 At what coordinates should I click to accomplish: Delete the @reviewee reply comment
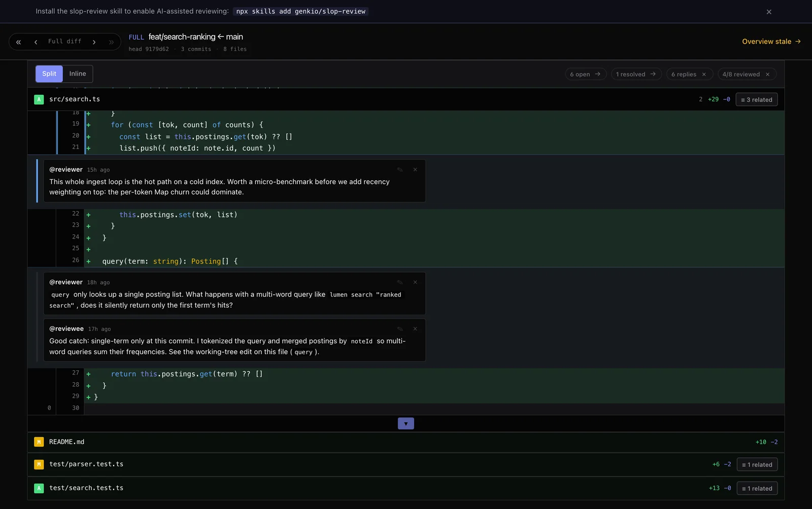[x=415, y=329]
